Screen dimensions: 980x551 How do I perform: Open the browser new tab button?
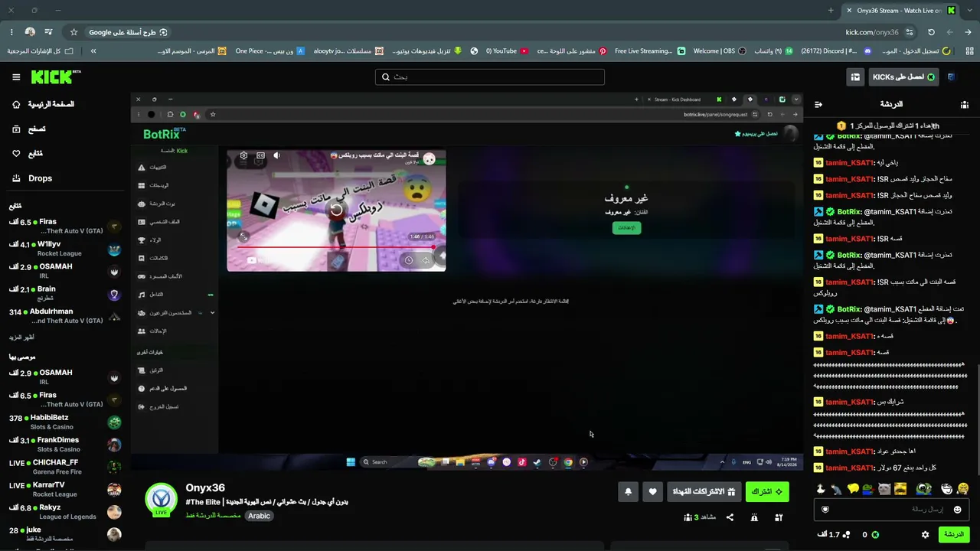pyautogui.click(x=831, y=11)
